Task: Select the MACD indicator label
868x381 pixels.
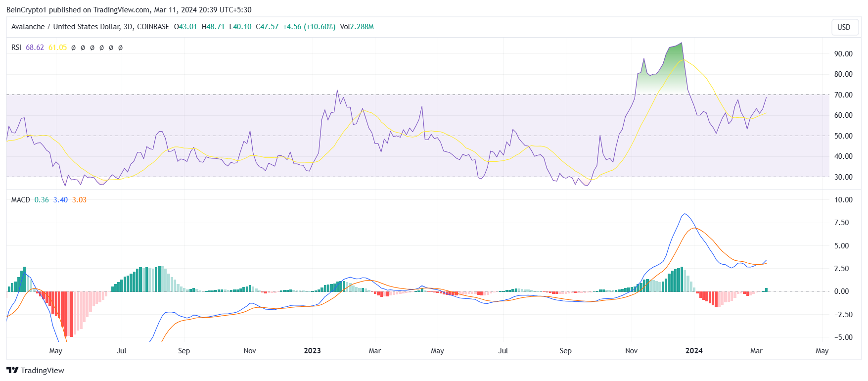Action: pyautogui.click(x=21, y=200)
